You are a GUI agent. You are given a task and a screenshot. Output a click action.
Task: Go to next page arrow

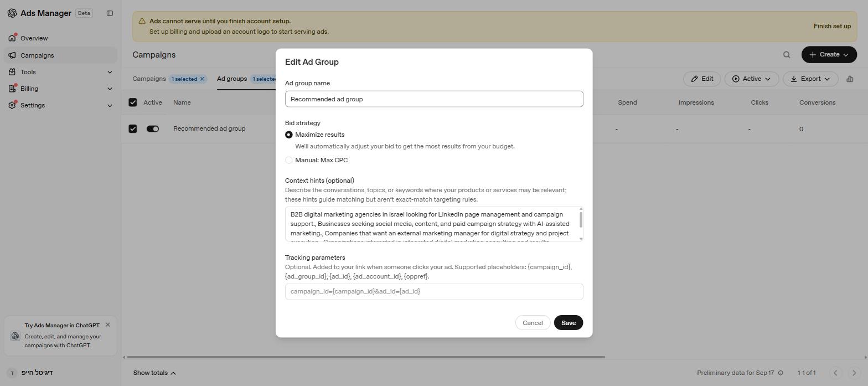click(x=854, y=373)
